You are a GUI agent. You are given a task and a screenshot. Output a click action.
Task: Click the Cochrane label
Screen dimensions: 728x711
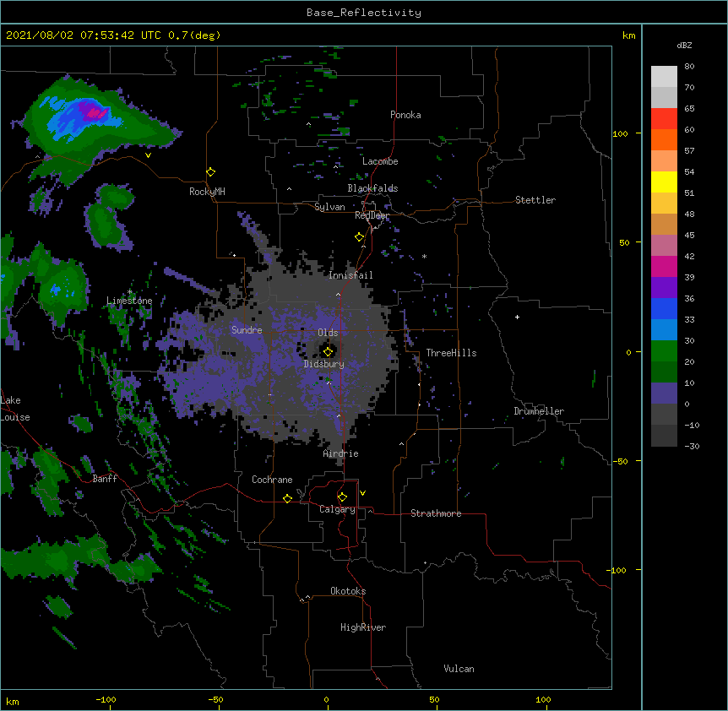point(272,480)
